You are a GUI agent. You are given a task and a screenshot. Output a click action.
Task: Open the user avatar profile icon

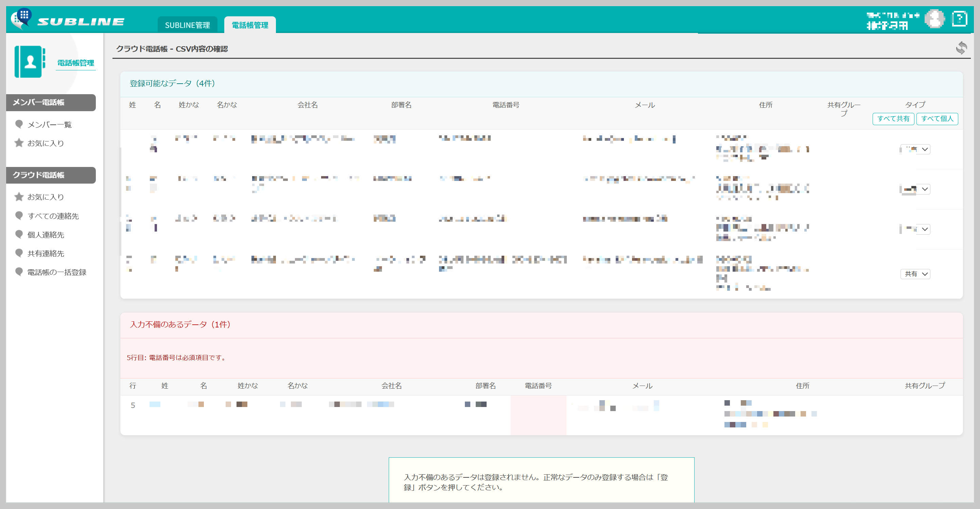934,19
